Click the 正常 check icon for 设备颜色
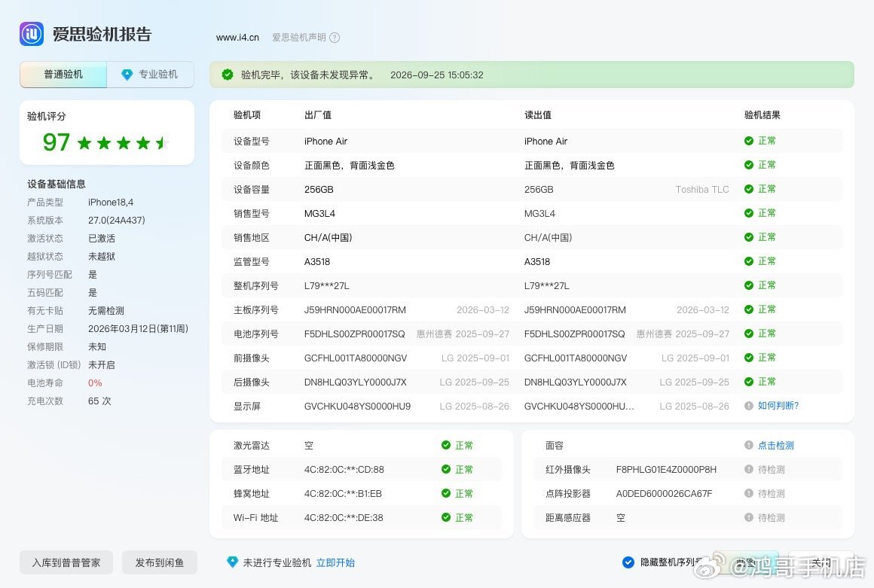This screenshot has height=588, width=874. coord(749,165)
